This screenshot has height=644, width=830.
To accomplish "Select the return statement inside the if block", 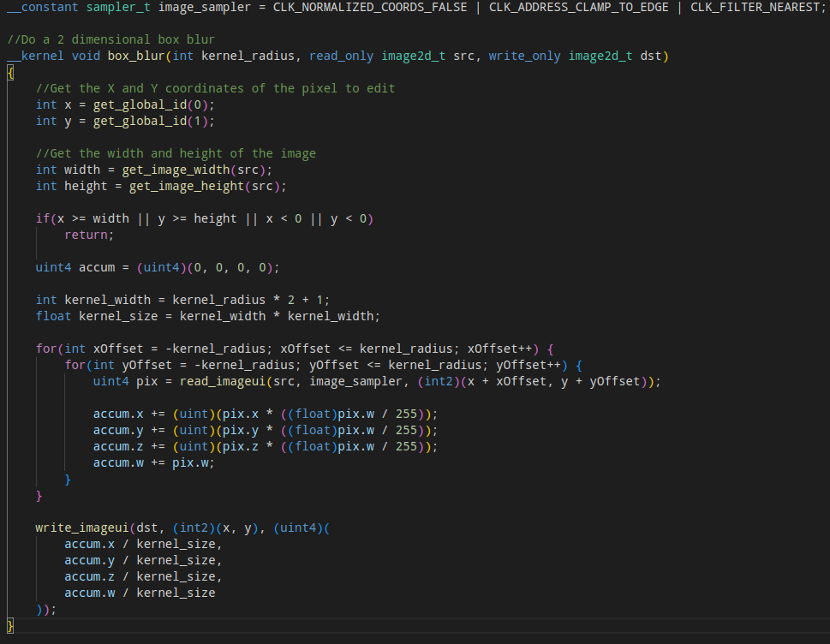I will click(x=88, y=235).
